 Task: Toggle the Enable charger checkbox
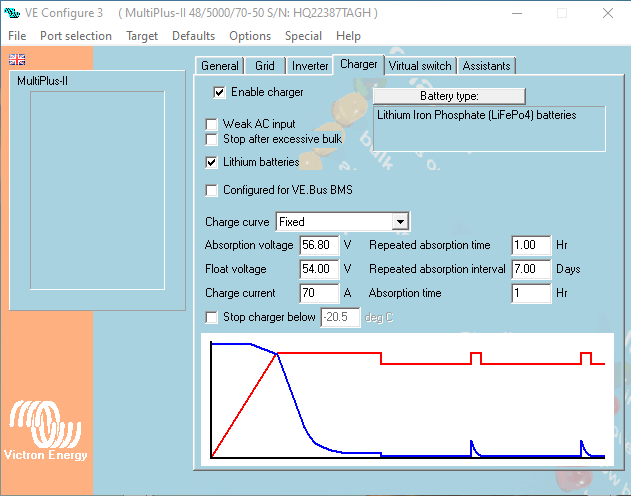point(219,93)
